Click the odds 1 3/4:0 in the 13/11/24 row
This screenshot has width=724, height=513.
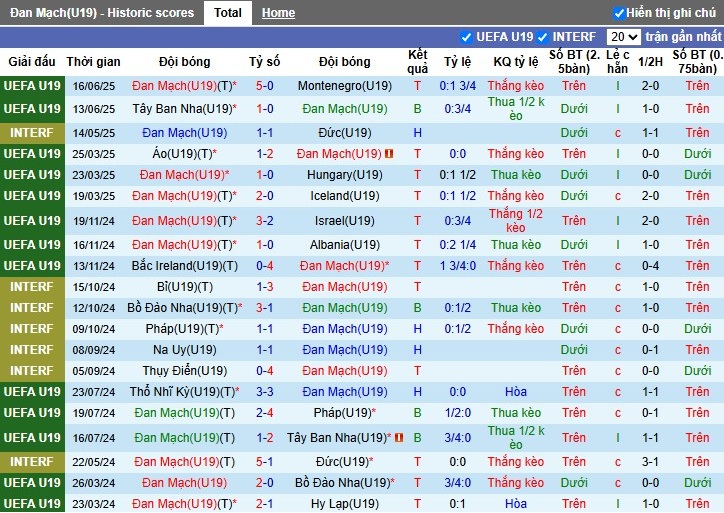tap(457, 266)
